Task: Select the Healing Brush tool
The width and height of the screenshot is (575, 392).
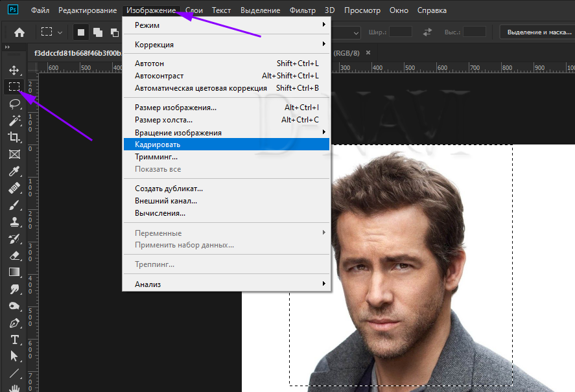Action: pos(14,188)
